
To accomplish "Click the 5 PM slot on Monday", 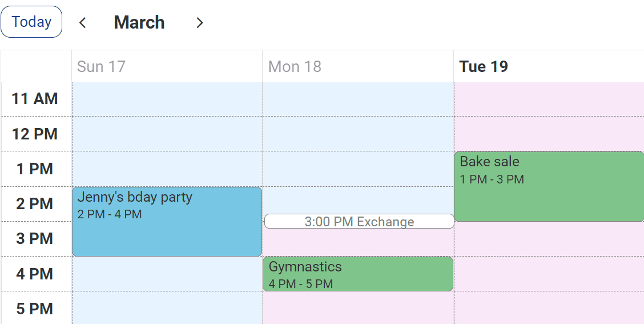I will (358, 308).
